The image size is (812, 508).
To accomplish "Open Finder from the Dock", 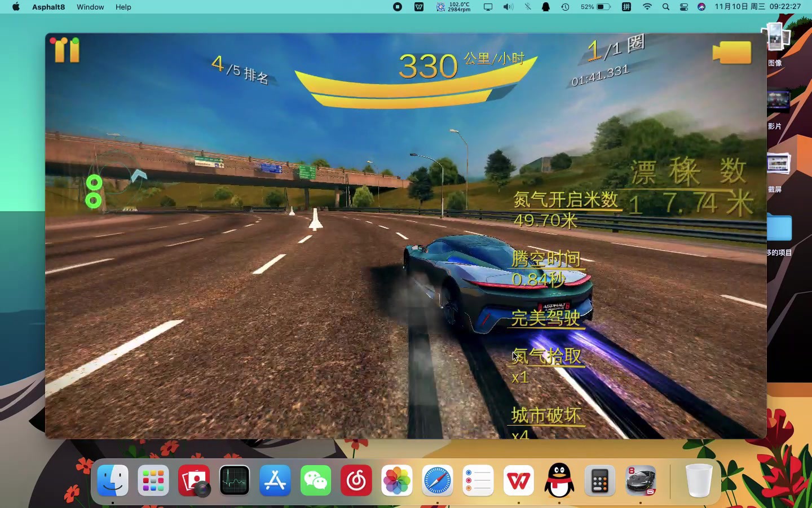I will coord(113,481).
